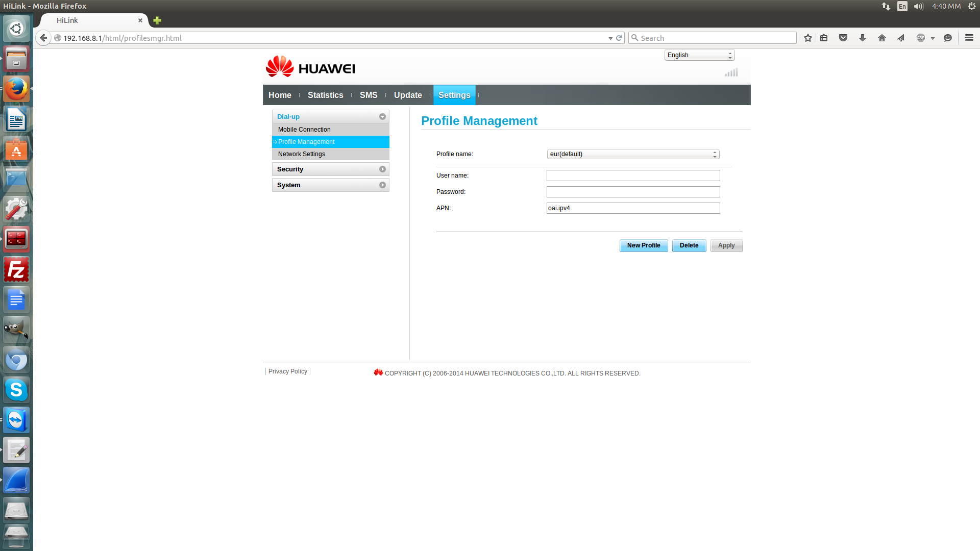Click the address bar URL

pos(332,38)
